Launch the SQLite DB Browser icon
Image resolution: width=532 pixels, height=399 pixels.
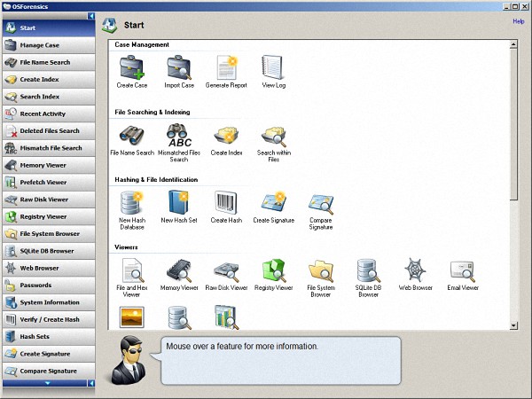click(x=368, y=271)
